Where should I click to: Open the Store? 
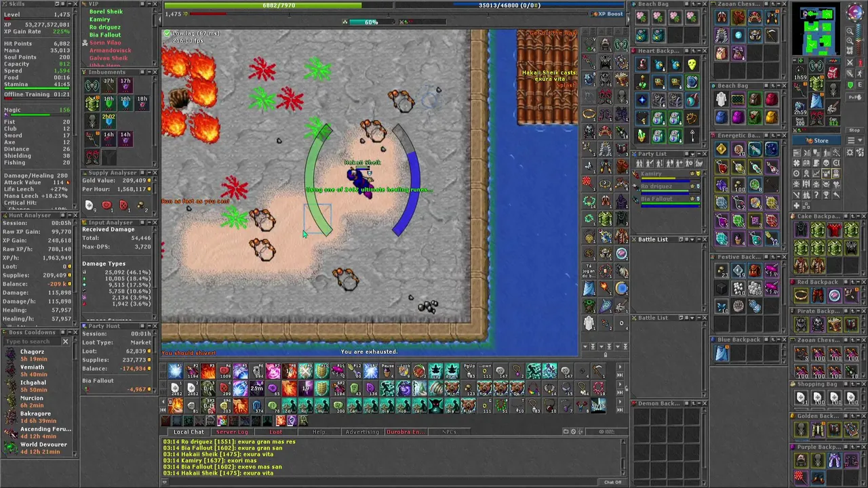point(816,140)
